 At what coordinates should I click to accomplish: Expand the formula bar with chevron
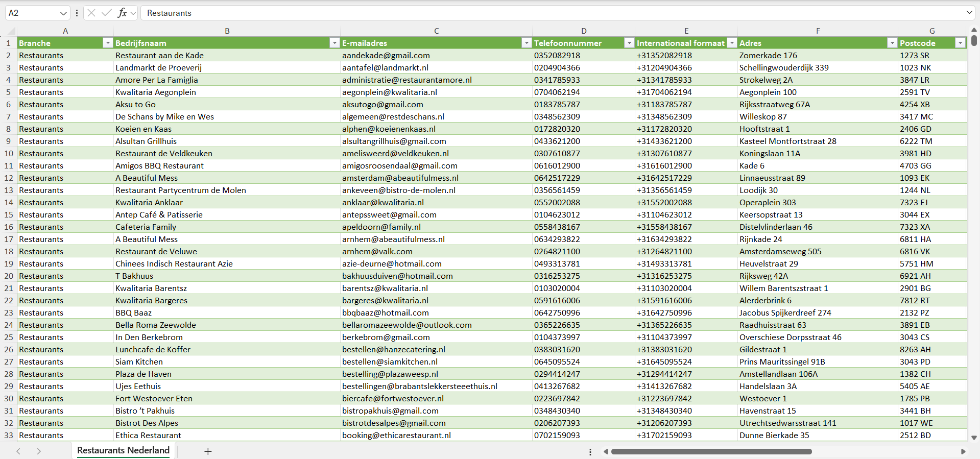pos(969,13)
